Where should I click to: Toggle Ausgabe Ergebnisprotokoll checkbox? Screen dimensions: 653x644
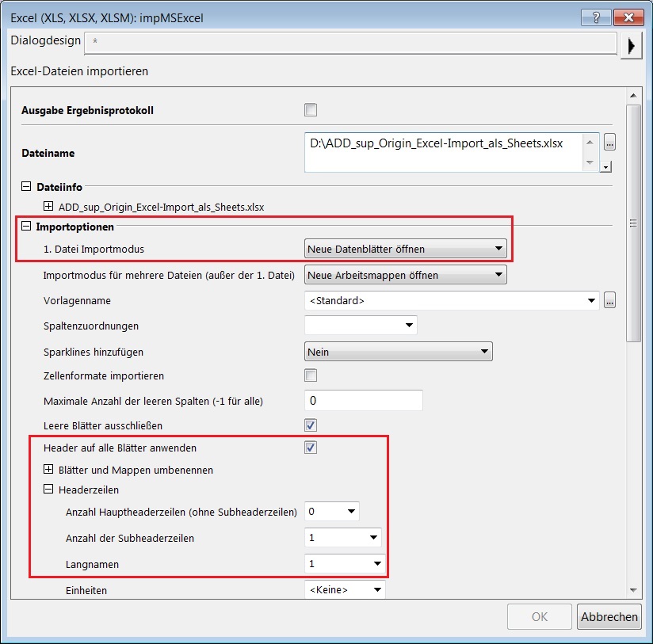click(x=311, y=110)
